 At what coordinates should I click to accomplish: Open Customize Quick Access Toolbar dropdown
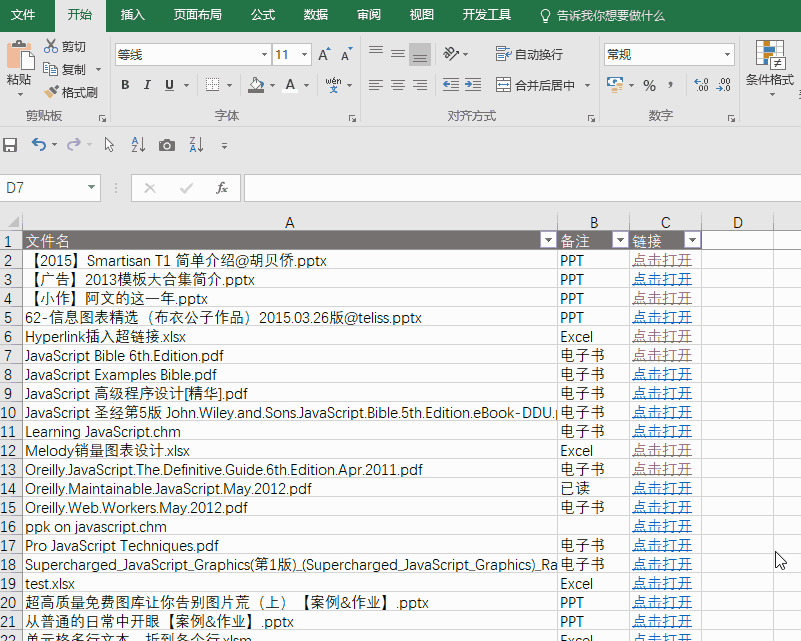[x=224, y=146]
